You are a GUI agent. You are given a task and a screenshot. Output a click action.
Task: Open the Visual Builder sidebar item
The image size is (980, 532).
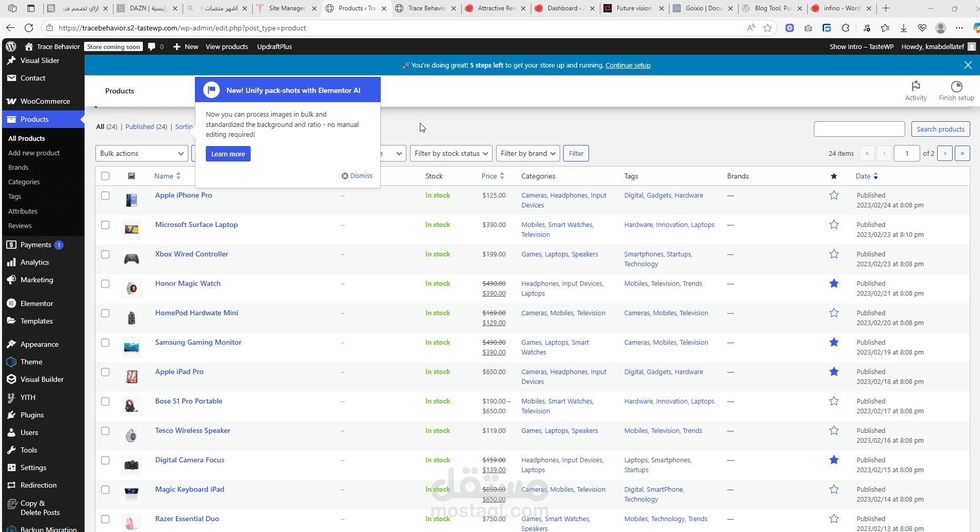[x=43, y=379]
